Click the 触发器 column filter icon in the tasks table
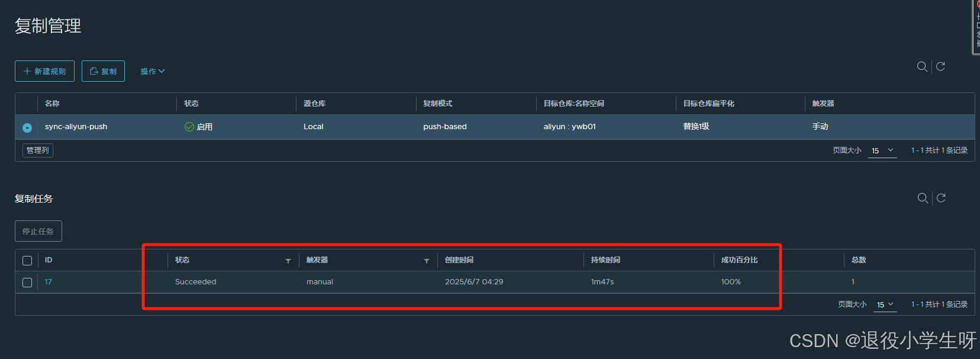Screen dimensions: 980x359 coord(427,261)
